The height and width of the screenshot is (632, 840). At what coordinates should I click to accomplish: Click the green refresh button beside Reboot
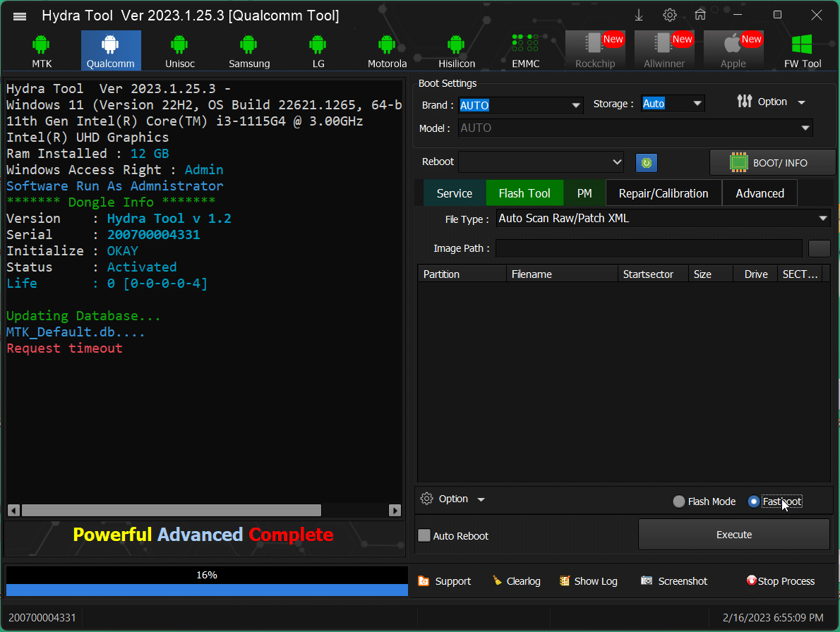(647, 163)
